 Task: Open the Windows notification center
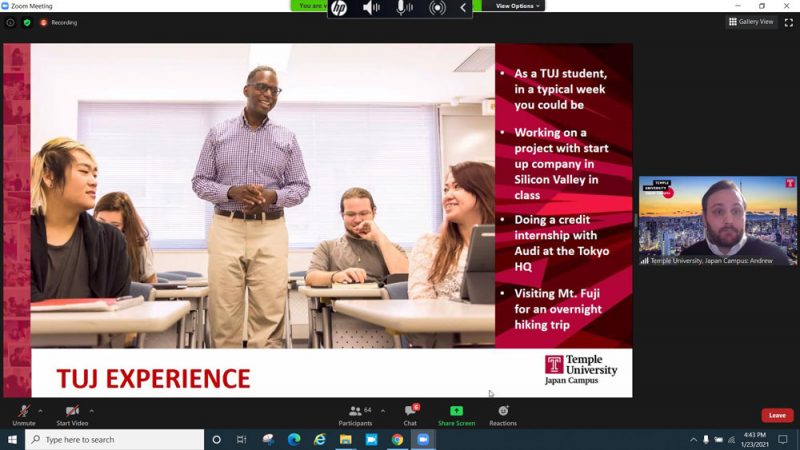[783, 439]
